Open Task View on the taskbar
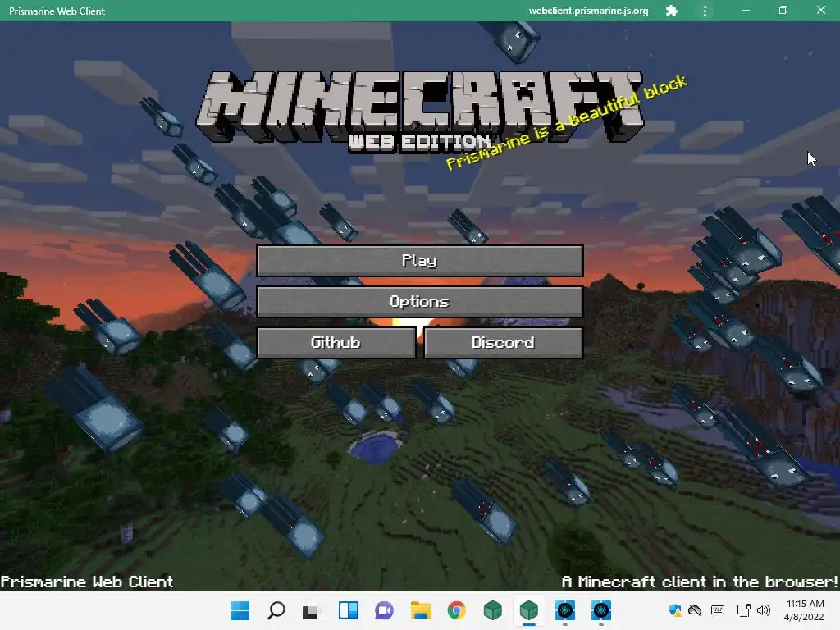840x630 pixels. 311,610
